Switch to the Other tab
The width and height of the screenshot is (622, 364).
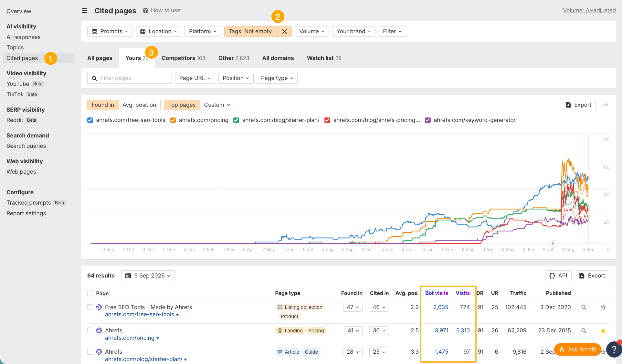234,58
